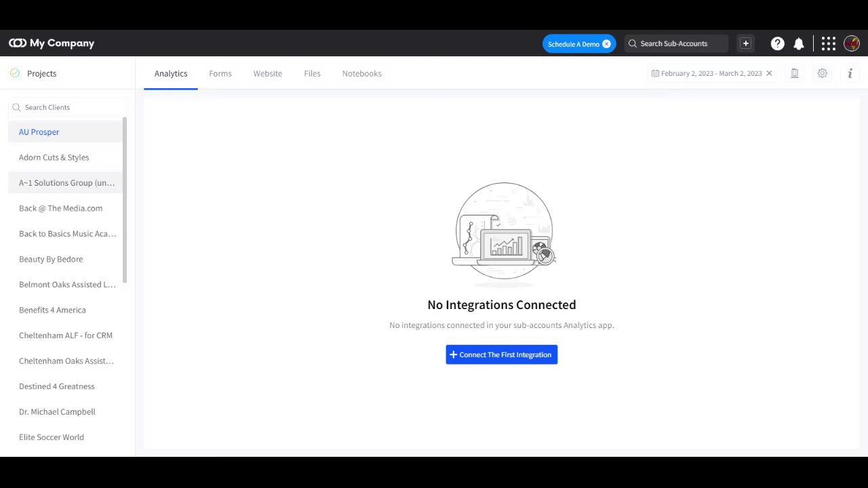Select Cheltenham ALF - for CRM client

coord(66,335)
